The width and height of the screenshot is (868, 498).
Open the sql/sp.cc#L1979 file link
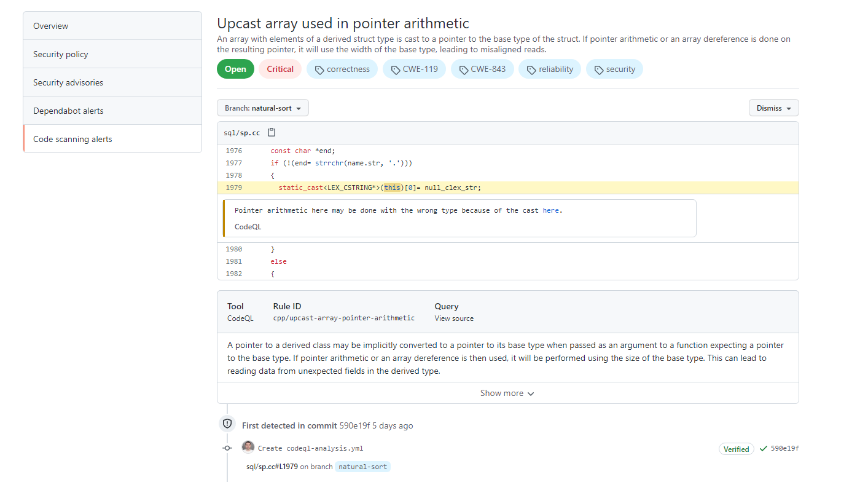272,467
